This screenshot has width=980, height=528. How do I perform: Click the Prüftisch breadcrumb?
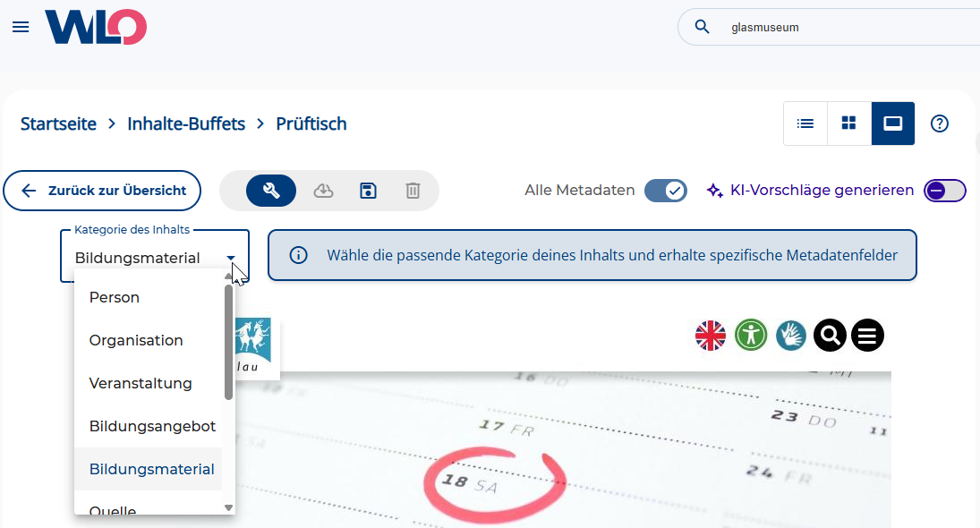click(x=311, y=123)
